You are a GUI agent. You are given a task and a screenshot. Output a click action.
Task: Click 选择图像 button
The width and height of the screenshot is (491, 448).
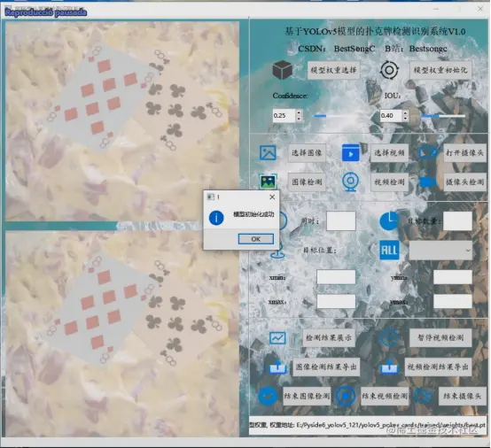click(307, 153)
